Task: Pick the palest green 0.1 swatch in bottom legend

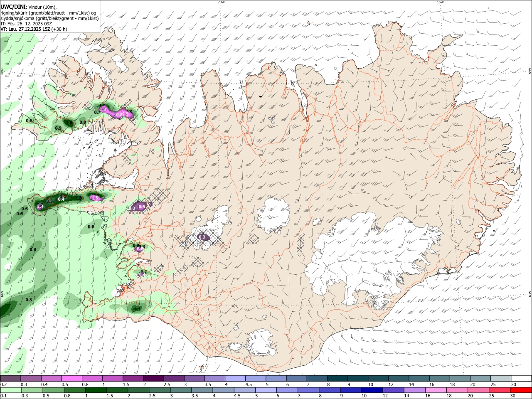Action: [x=11, y=390]
